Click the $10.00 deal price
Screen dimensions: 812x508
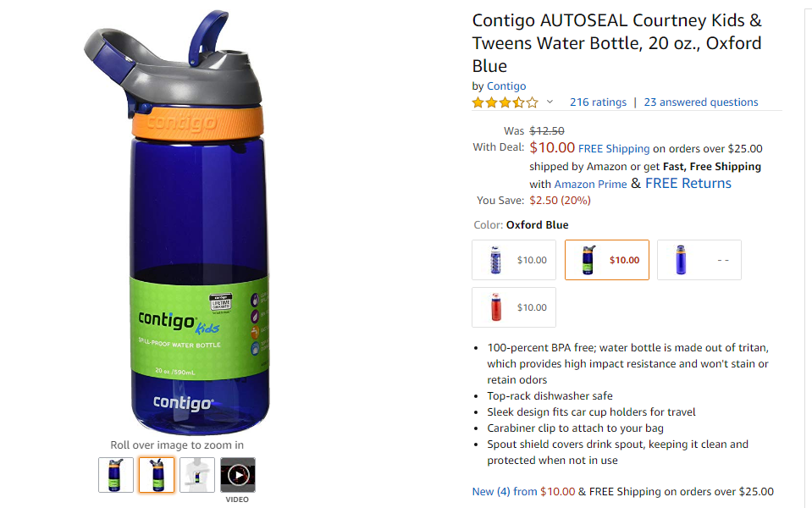552,147
